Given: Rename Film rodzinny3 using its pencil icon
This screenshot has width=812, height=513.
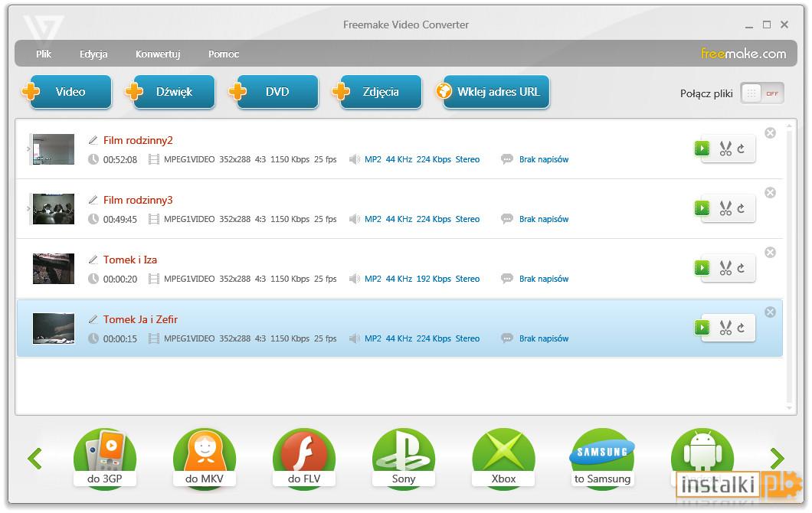Looking at the screenshot, I should pos(93,200).
